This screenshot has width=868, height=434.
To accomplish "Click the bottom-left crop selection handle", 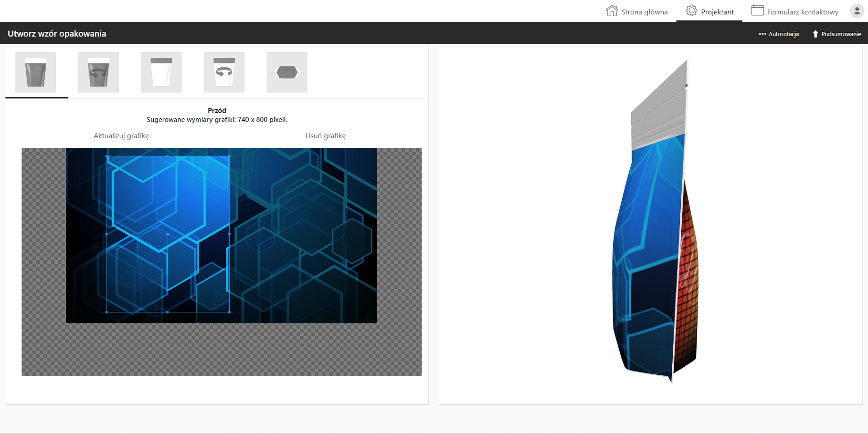I will point(106,312).
